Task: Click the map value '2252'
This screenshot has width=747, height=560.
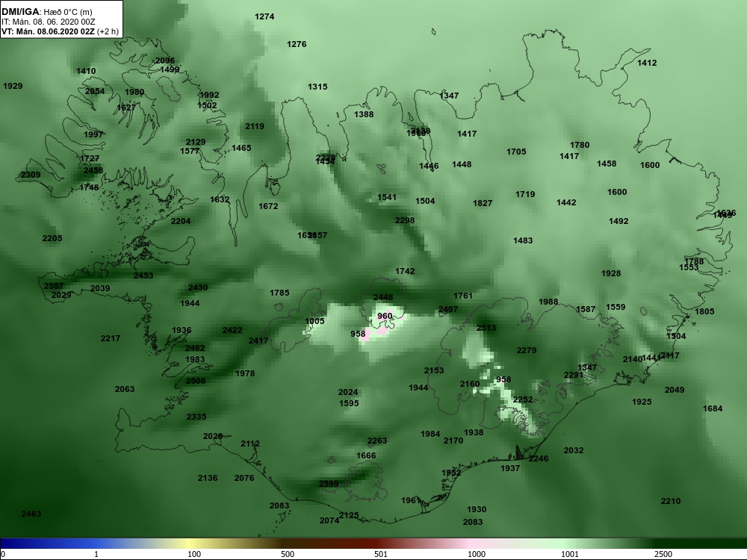Action: [523, 400]
